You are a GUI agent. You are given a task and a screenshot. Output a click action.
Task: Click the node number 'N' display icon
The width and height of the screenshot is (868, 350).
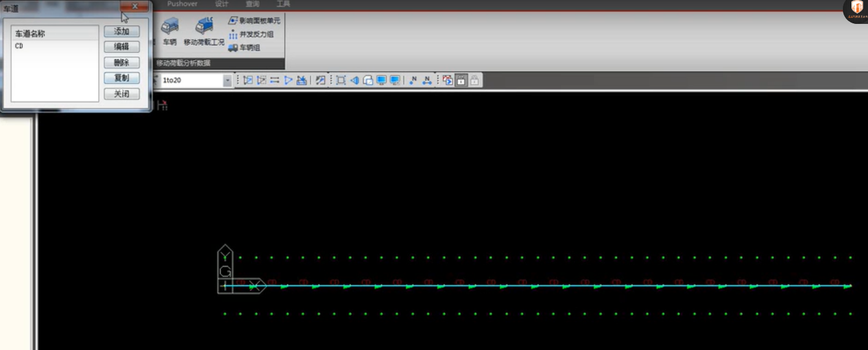[x=413, y=80]
